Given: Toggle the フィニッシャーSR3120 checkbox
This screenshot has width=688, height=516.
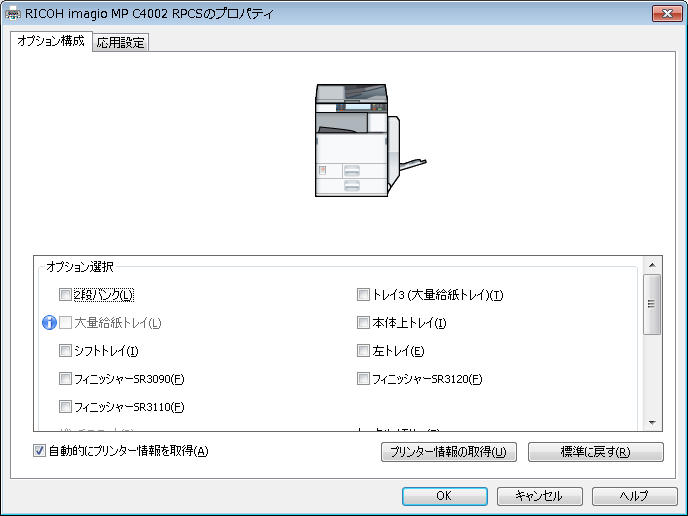Looking at the screenshot, I should [x=364, y=379].
